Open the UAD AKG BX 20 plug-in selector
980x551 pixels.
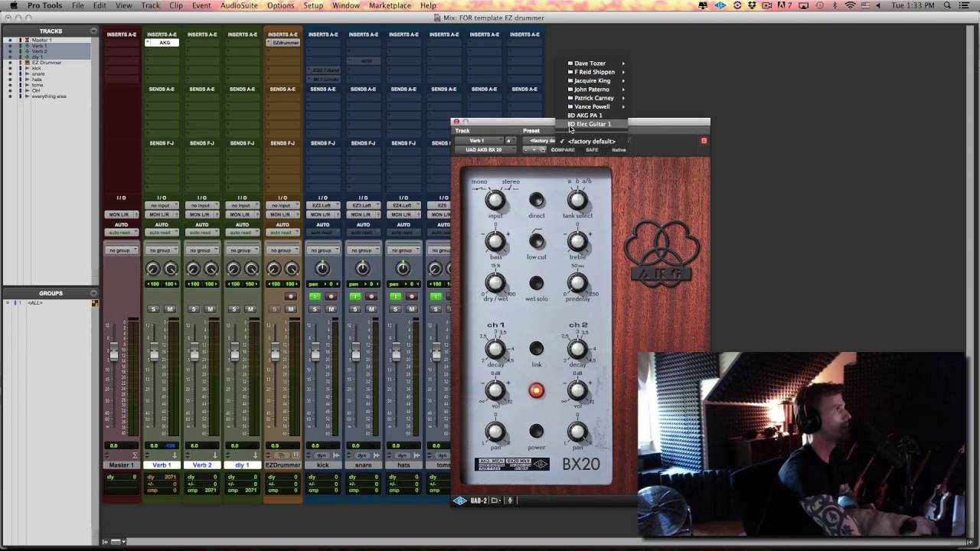[x=484, y=150]
